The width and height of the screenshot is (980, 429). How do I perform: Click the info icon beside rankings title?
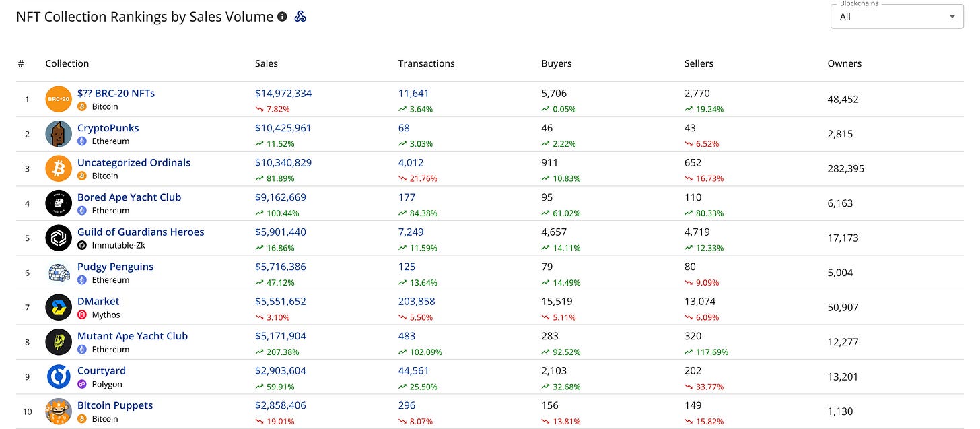point(282,17)
